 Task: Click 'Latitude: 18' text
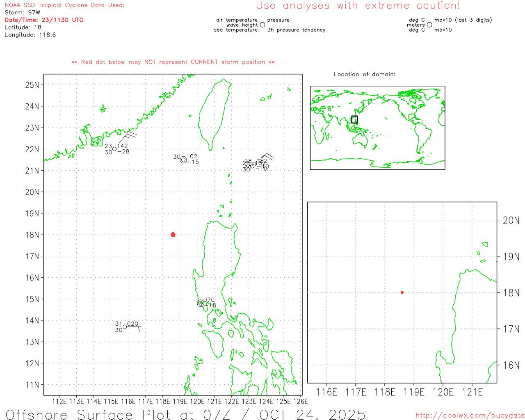point(23,27)
